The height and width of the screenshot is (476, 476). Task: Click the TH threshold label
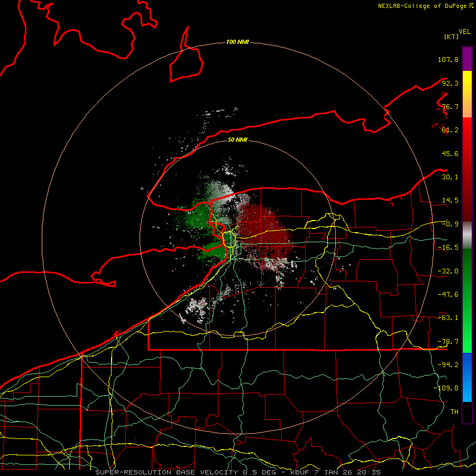[x=454, y=412]
